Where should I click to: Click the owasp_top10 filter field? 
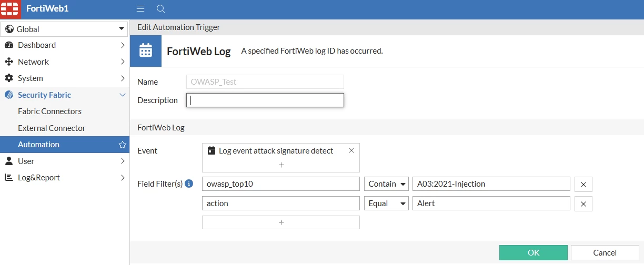[x=281, y=184]
